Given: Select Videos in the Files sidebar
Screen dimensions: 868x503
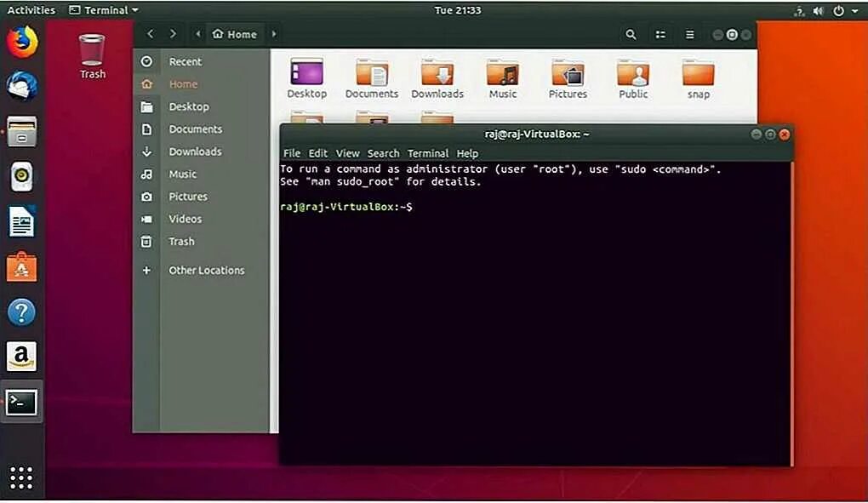Looking at the screenshot, I should pyautogui.click(x=202, y=219).
